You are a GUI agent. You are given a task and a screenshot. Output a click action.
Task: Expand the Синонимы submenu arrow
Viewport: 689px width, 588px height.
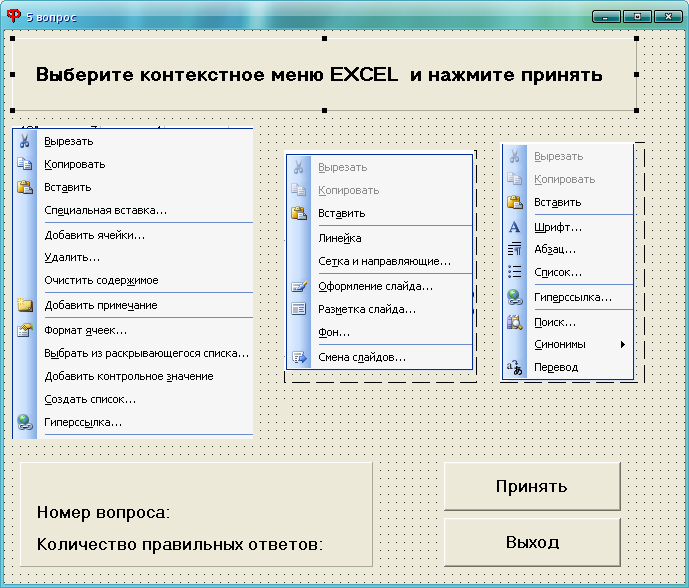tap(623, 345)
